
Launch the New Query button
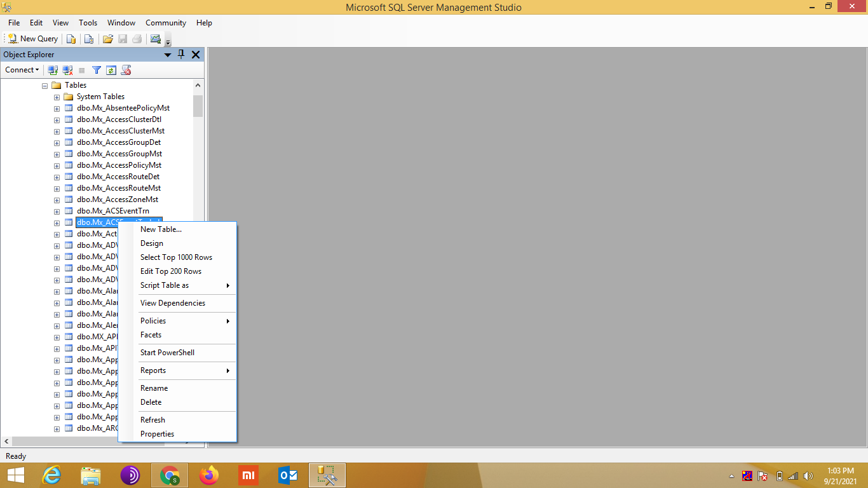click(x=32, y=39)
